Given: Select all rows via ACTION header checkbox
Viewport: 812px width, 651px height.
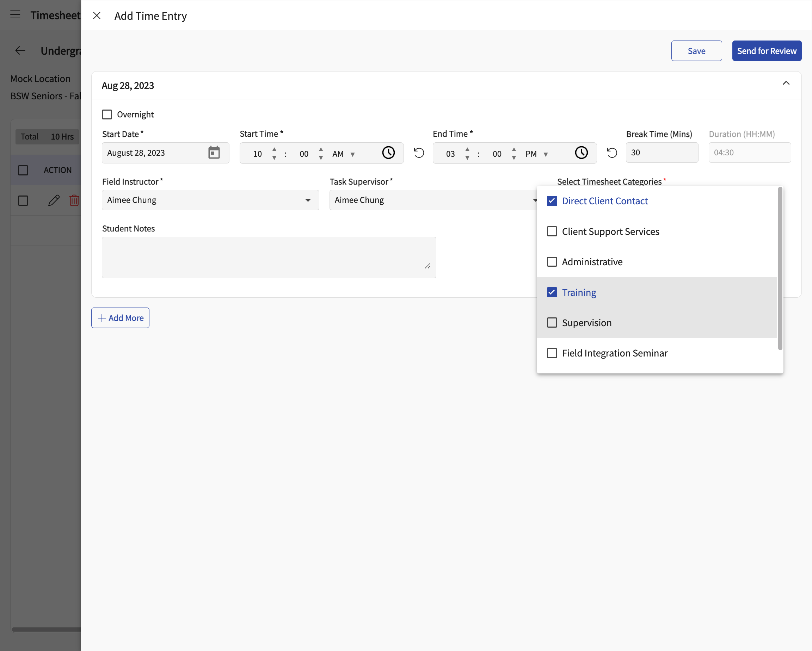Looking at the screenshot, I should tap(23, 170).
